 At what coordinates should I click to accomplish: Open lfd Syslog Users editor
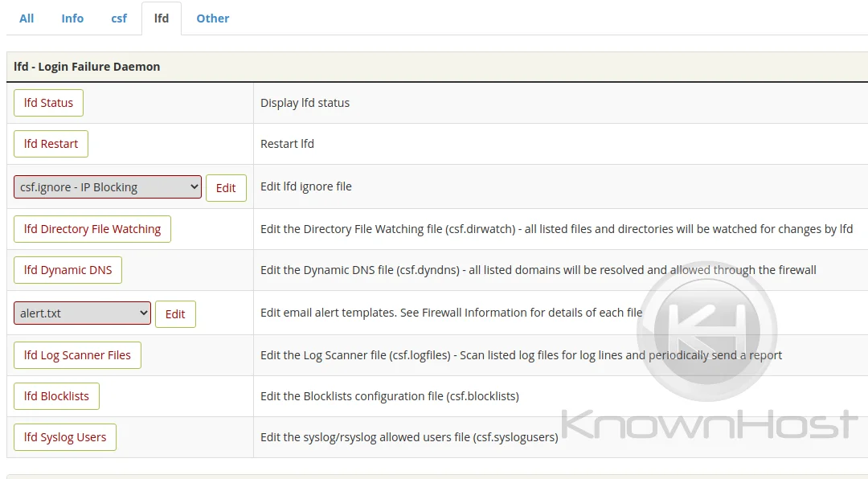click(x=65, y=437)
